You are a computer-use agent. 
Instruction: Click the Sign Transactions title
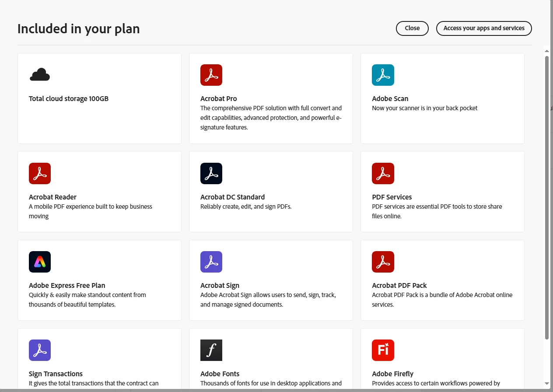[x=56, y=374]
